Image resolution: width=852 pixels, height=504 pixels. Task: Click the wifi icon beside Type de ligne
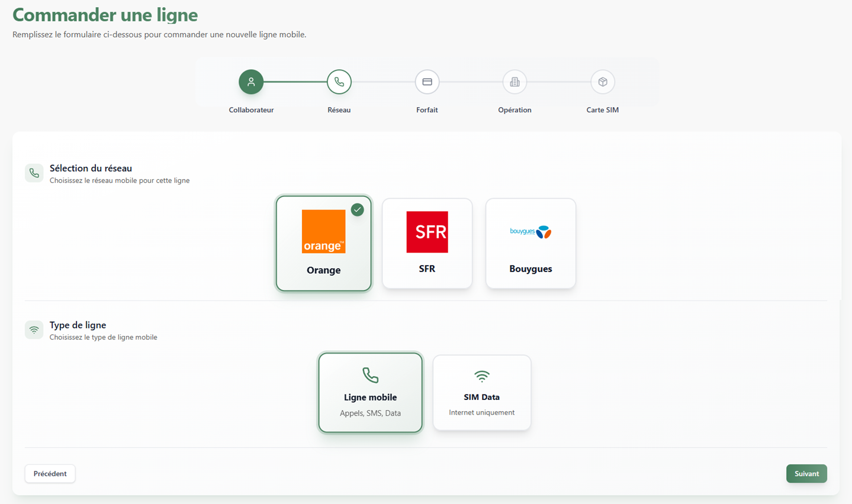click(34, 330)
